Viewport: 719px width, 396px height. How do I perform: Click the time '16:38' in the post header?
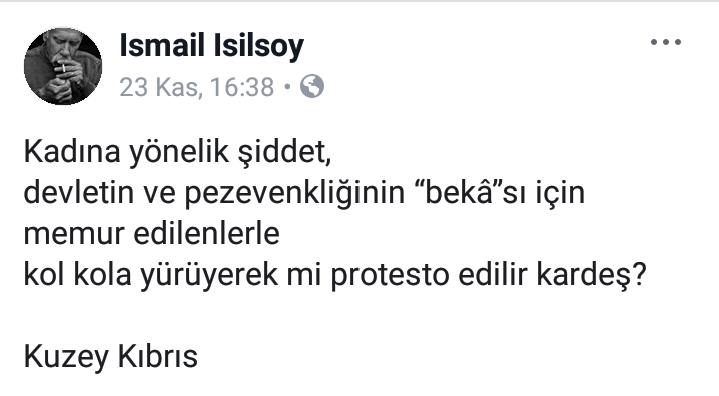click(242, 87)
